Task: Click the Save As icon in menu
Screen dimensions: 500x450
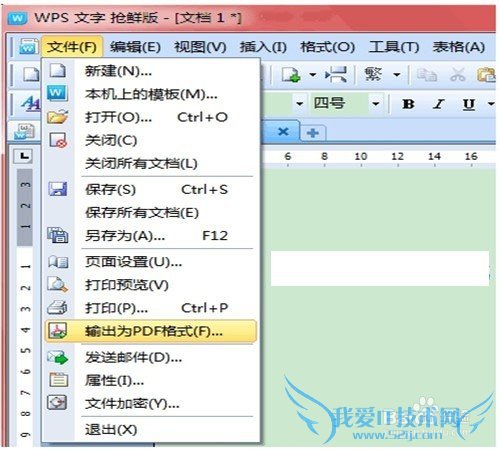Action: tap(58, 235)
